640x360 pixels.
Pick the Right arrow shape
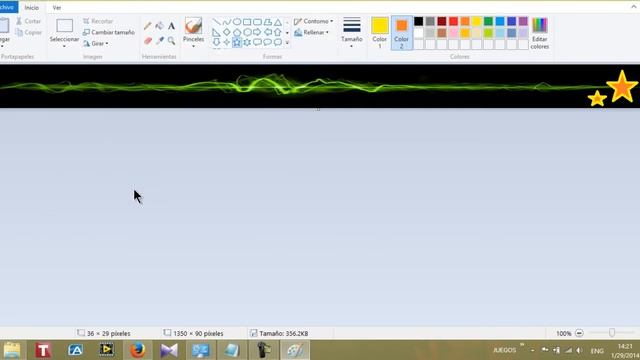pyautogui.click(x=257, y=32)
